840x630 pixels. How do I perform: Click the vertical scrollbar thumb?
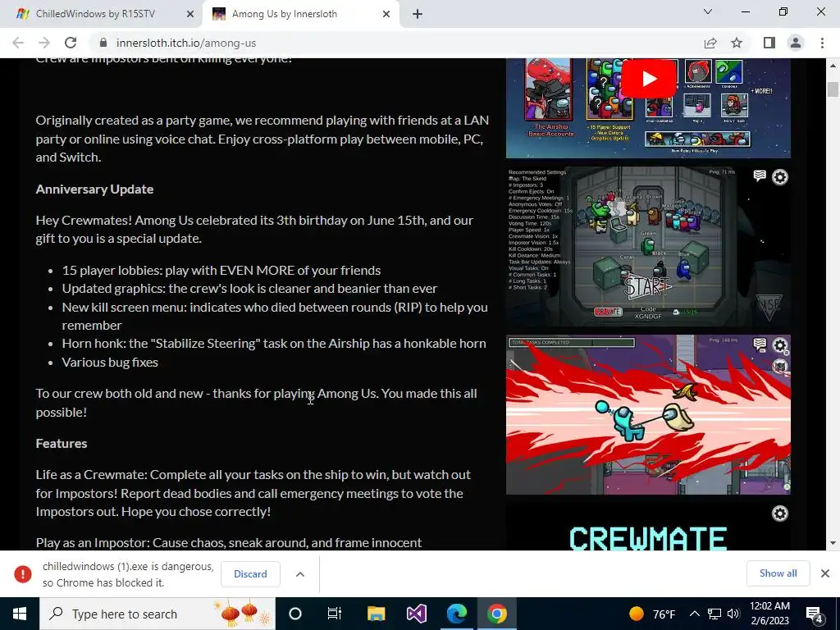pos(833,89)
